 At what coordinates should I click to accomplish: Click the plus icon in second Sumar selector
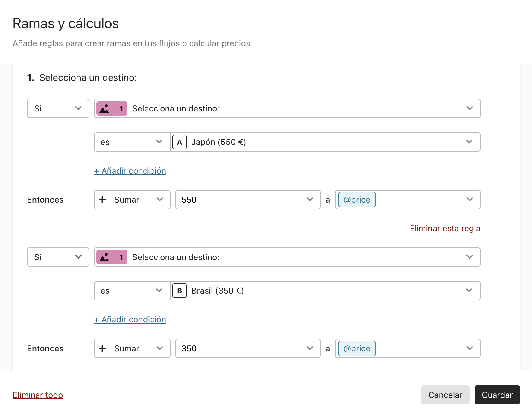click(x=102, y=348)
